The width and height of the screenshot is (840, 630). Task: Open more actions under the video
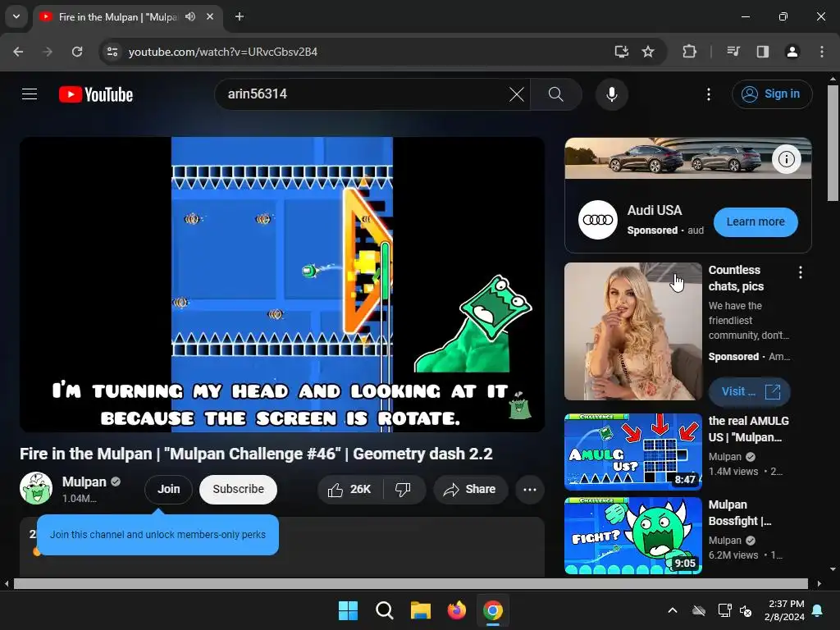pos(530,489)
